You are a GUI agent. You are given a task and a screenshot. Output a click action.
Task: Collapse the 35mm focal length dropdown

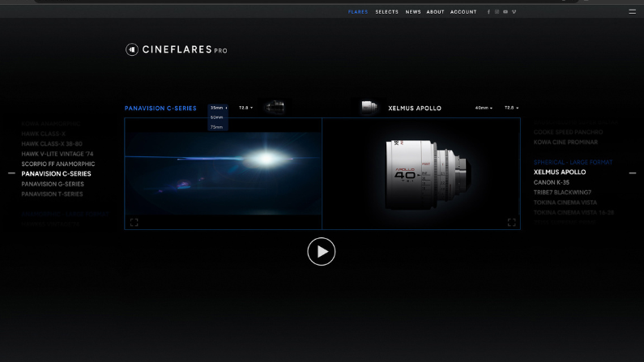pos(218,108)
